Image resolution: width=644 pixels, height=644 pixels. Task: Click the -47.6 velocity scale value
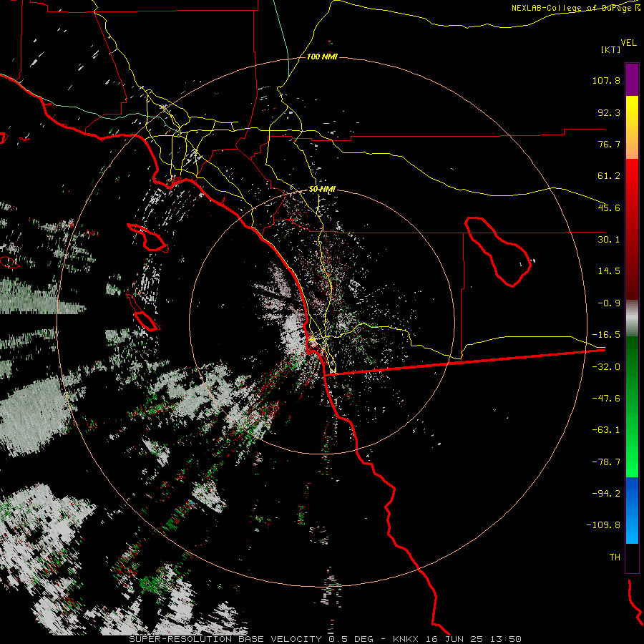pyautogui.click(x=606, y=399)
